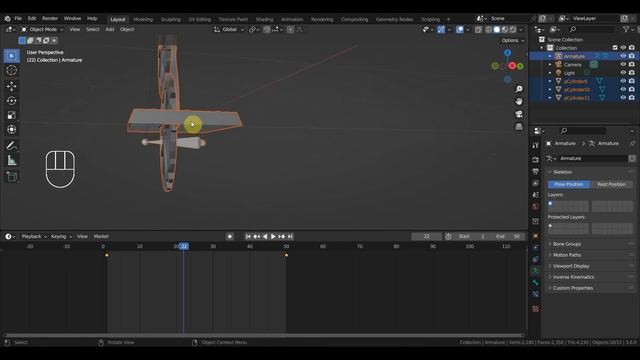This screenshot has height=360, width=640.
Task: Expand the Camera outliner item
Action: [x=550, y=64]
